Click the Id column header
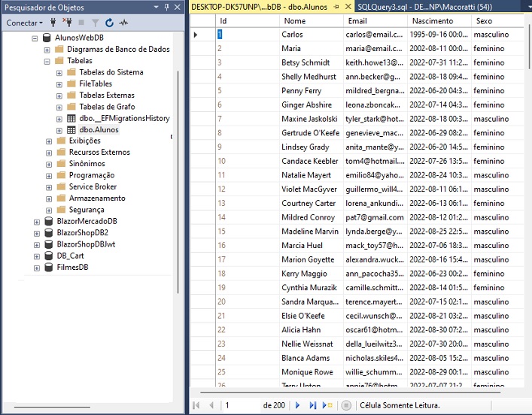This screenshot has height=415, width=532. click(x=248, y=21)
